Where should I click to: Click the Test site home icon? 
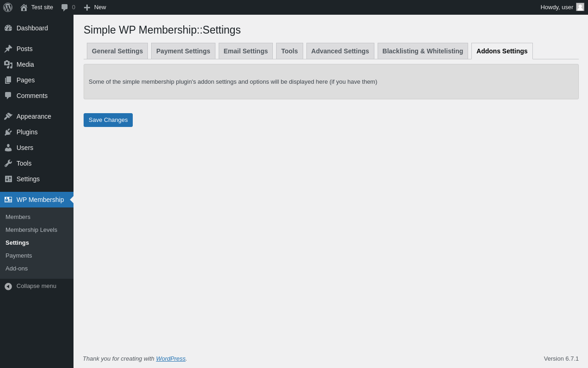point(24,7)
